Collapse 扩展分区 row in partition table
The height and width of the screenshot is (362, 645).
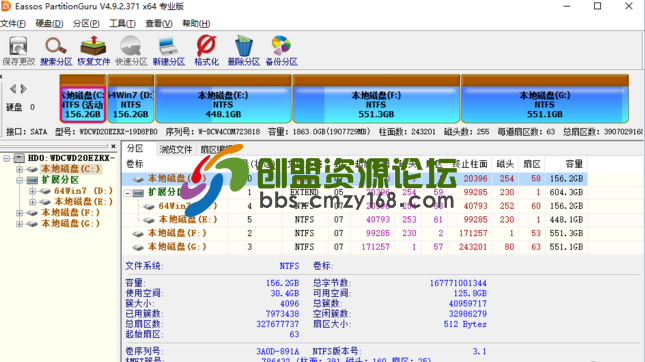tap(128, 193)
